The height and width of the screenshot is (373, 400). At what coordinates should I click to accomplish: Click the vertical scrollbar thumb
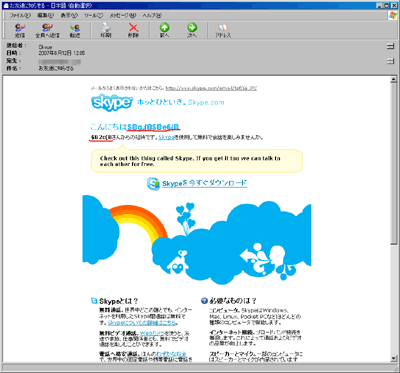pos(394,163)
